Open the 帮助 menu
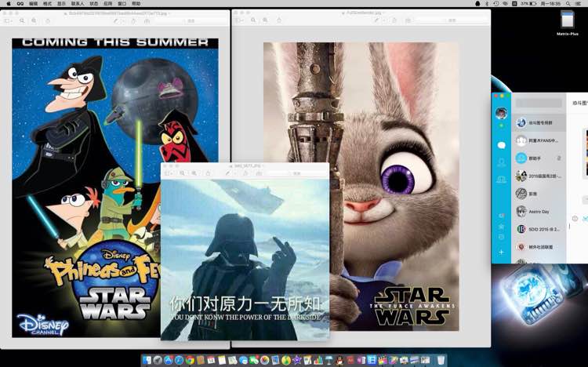Image resolution: width=588 pixels, height=367 pixels. click(x=136, y=3)
